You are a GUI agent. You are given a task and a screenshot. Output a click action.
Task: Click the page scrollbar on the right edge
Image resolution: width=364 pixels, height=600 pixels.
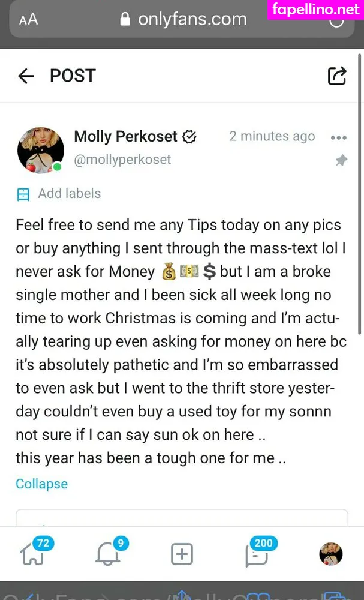click(359, 270)
